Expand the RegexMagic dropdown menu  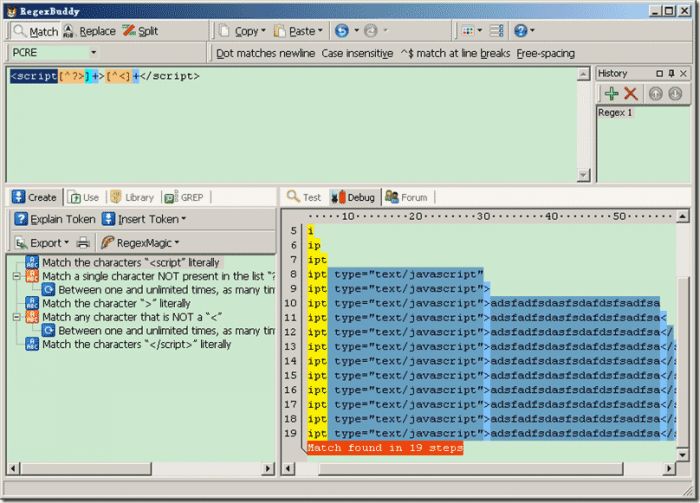pyautogui.click(x=177, y=242)
